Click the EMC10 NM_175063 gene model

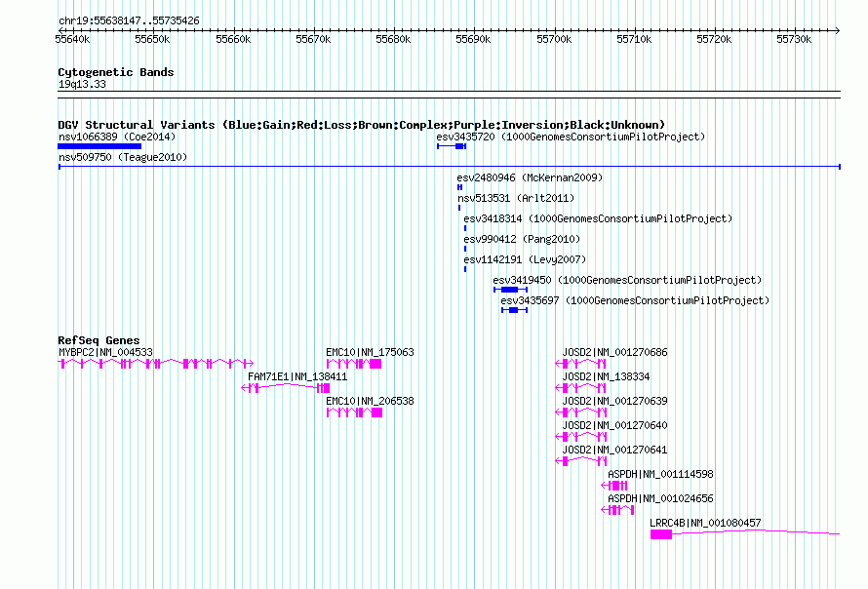point(354,364)
